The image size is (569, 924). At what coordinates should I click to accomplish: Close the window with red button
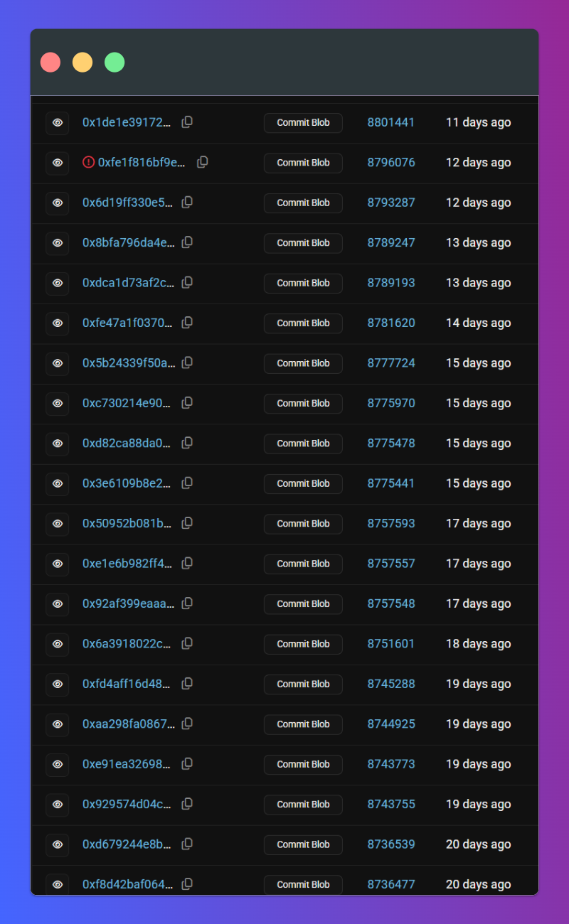pos(50,62)
